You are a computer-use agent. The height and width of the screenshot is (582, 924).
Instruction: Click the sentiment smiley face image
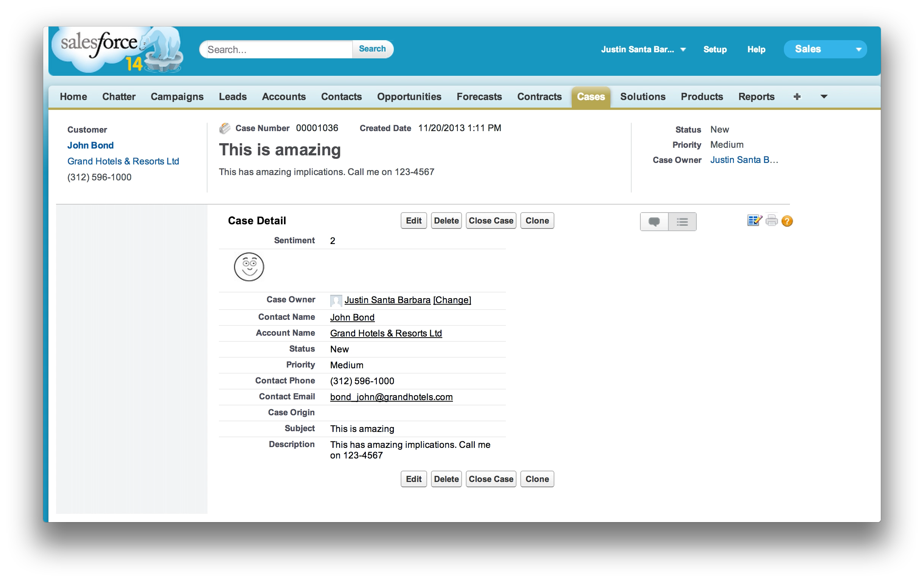(x=249, y=267)
